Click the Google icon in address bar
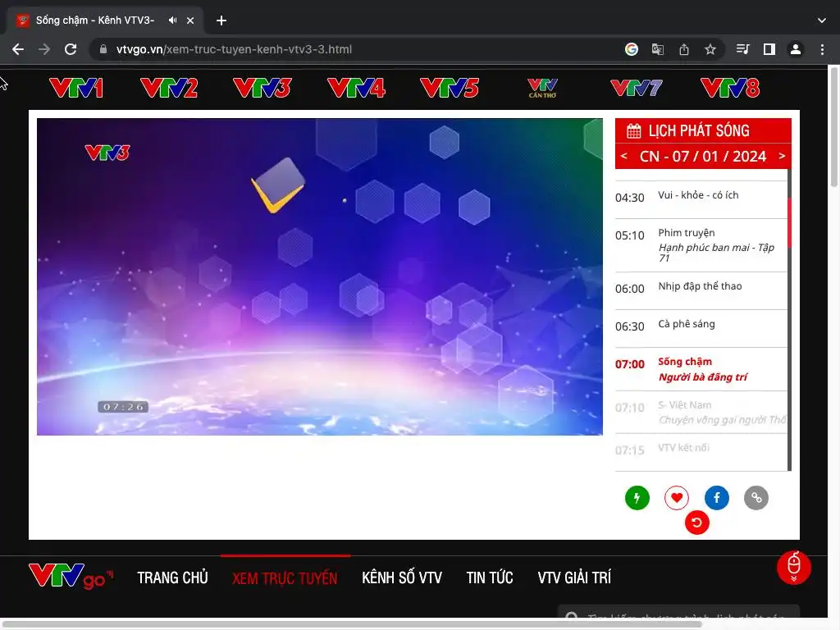Viewport: 840px width, 630px height. 632,49
